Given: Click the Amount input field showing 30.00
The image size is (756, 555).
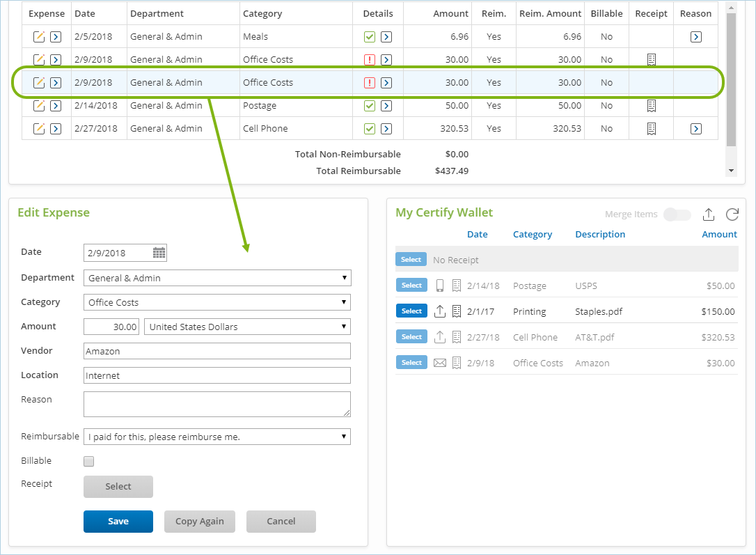Looking at the screenshot, I should (111, 327).
